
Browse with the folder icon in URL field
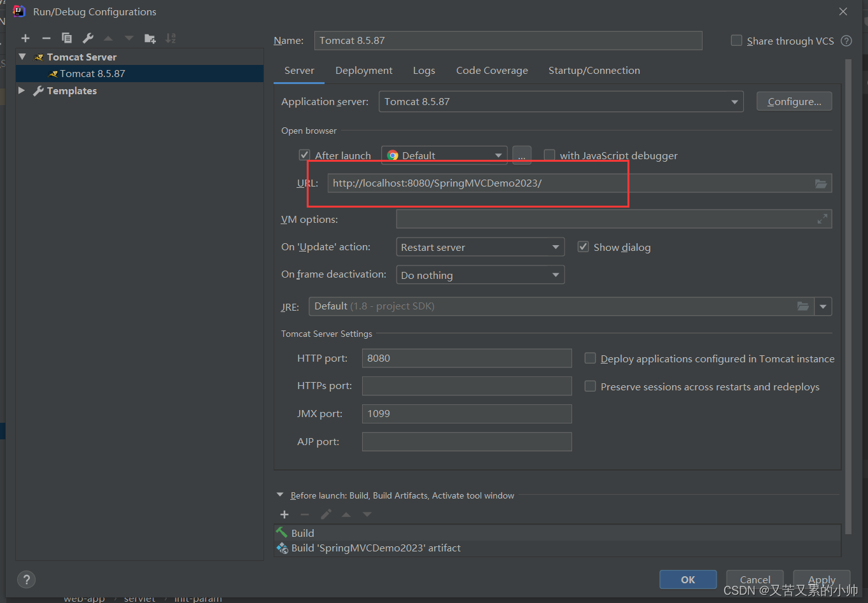[821, 183]
